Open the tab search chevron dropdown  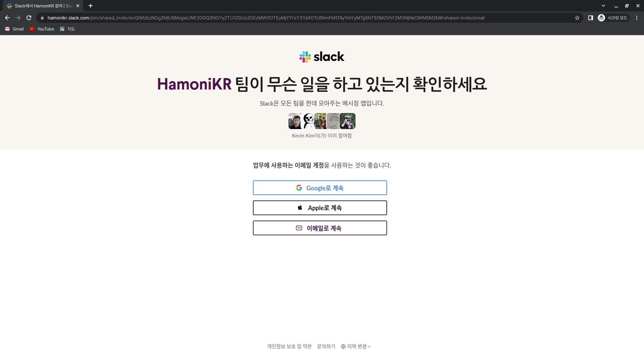click(603, 6)
